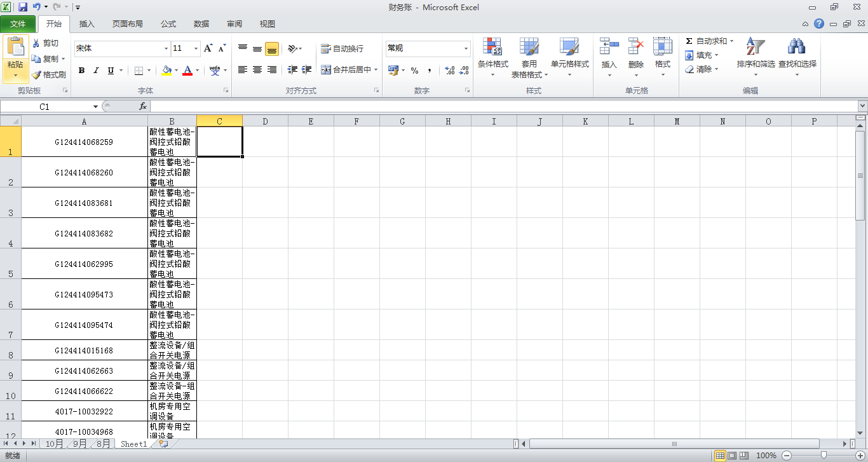This screenshot has height=462, width=868.
Task: Click the increase decimal places icon
Action: (x=449, y=70)
